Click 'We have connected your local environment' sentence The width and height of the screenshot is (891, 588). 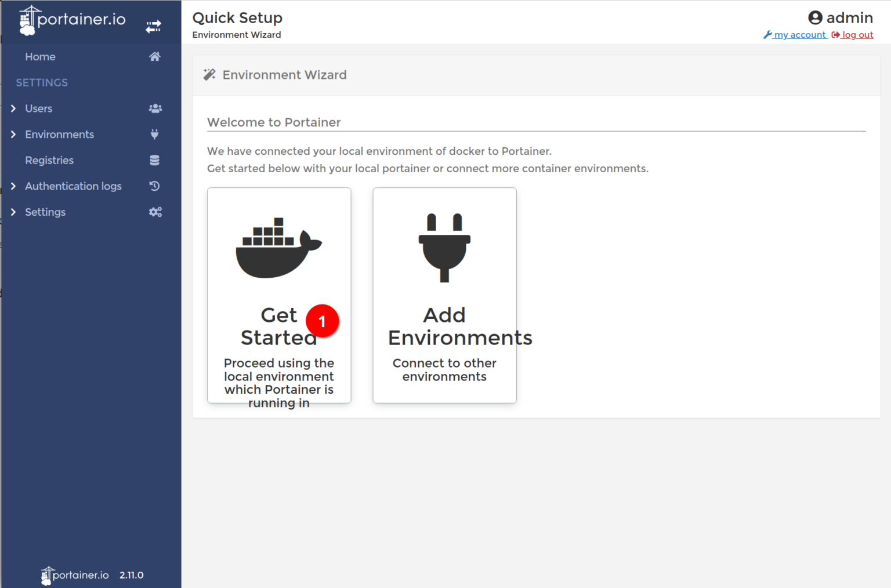(x=379, y=151)
